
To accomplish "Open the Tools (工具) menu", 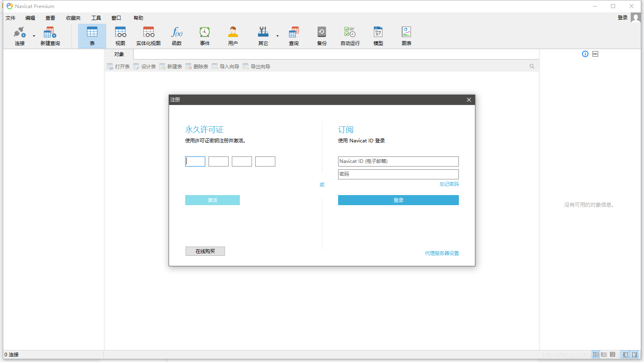I will coord(96,18).
